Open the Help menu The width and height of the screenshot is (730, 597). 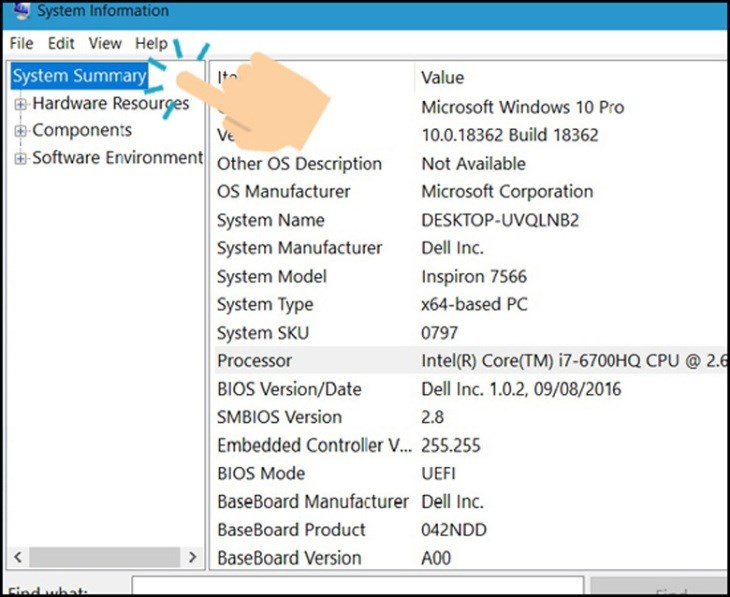(x=151, y=43)
